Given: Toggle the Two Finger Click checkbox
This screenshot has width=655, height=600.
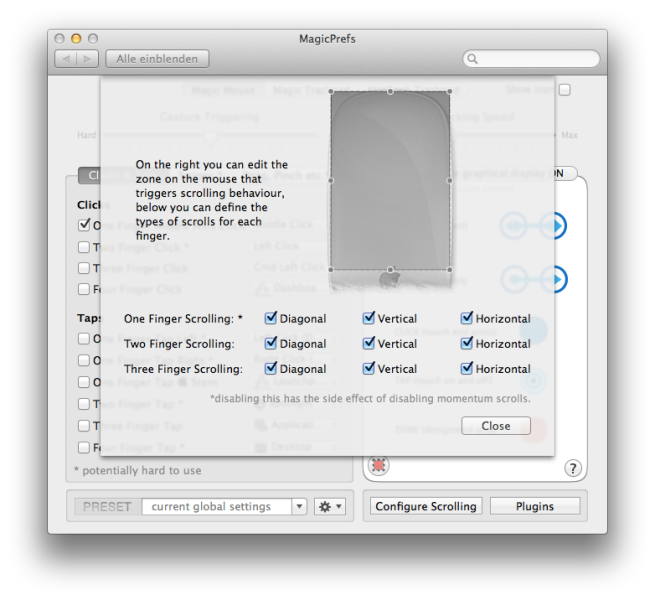Looking at the screenshot, I should click(x=84, y=247).
